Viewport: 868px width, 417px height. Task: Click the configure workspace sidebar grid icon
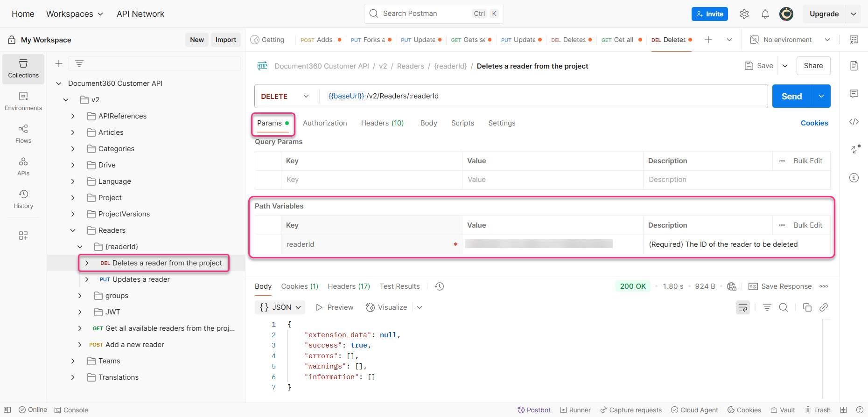23,236
